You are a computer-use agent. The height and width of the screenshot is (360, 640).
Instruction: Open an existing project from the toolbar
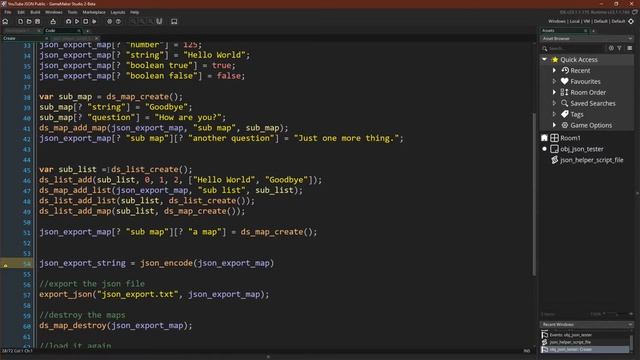click(29, 21)
